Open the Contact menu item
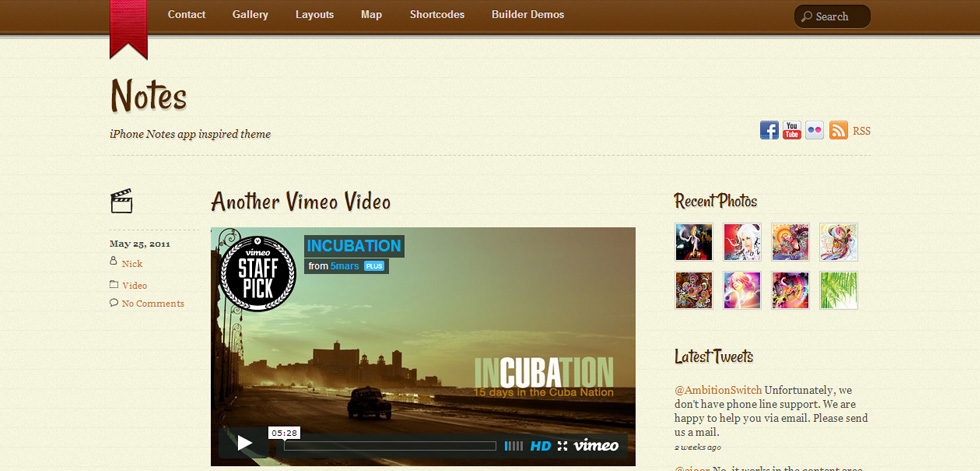The image size is (980, 471). (x=186, y=14)
